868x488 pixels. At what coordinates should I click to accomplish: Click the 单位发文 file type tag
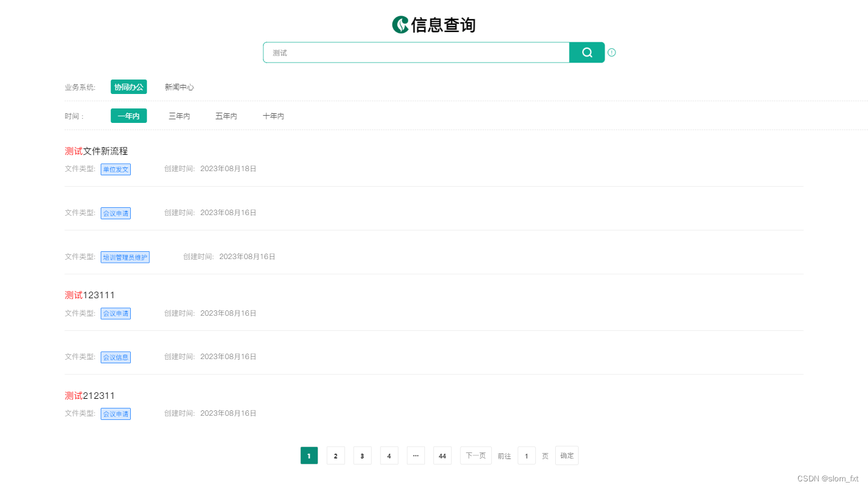[x=116, y=169]
